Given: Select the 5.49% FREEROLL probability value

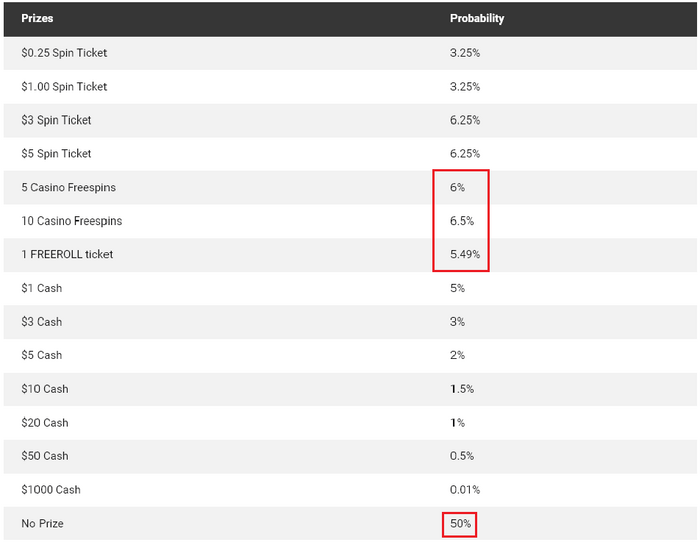Looking at the screenshot, I should click(465, 255).
